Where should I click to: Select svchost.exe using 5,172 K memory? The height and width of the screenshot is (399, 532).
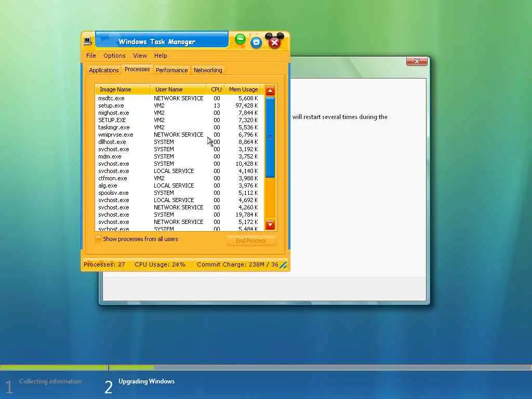tap(179, 222)
